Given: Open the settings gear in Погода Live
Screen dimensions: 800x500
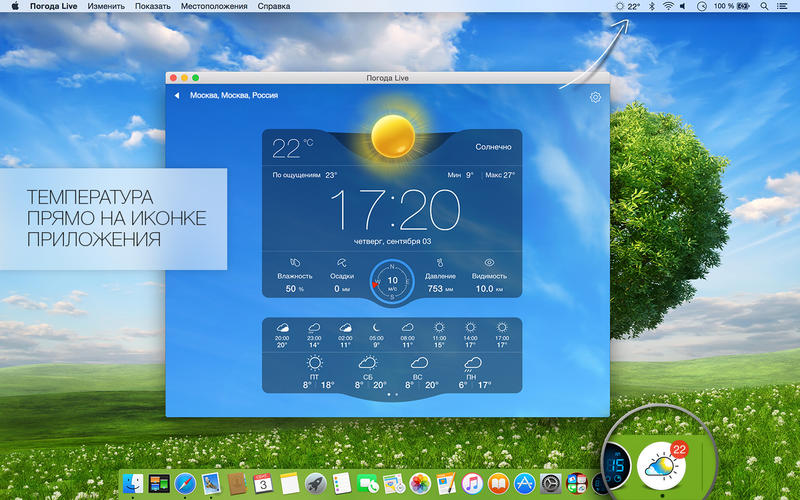Looking at the screenshot, I should [595, 97].
